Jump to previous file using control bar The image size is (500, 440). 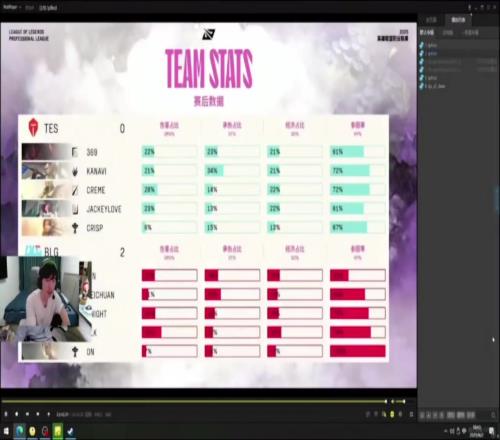tap(27, 414)
